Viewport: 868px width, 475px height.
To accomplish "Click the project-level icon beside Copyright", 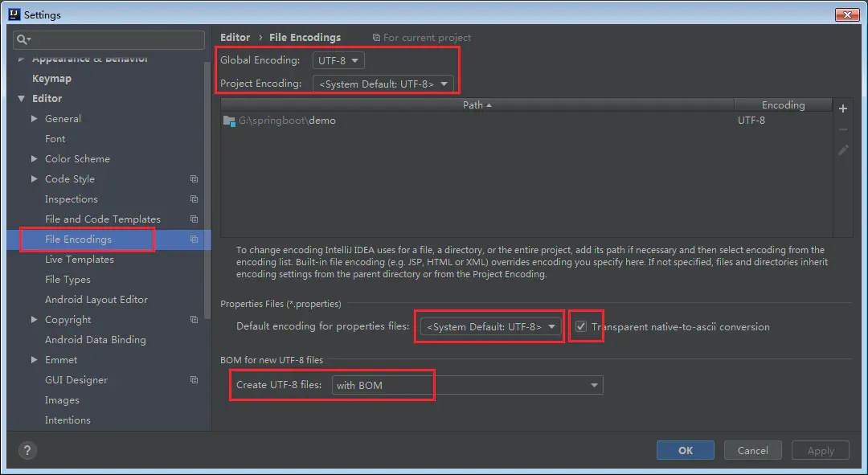I will click(194, 320).
